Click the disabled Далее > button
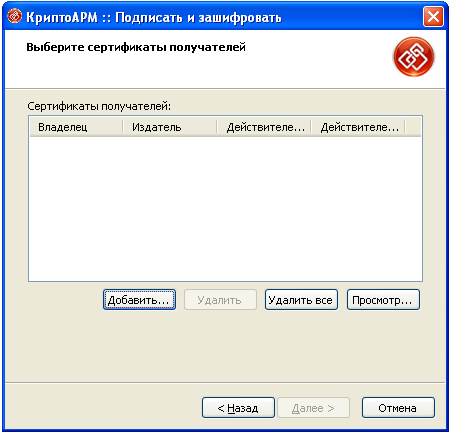This screenshot has width=451, height=435. pyautogui.click(x=313, y=408)
